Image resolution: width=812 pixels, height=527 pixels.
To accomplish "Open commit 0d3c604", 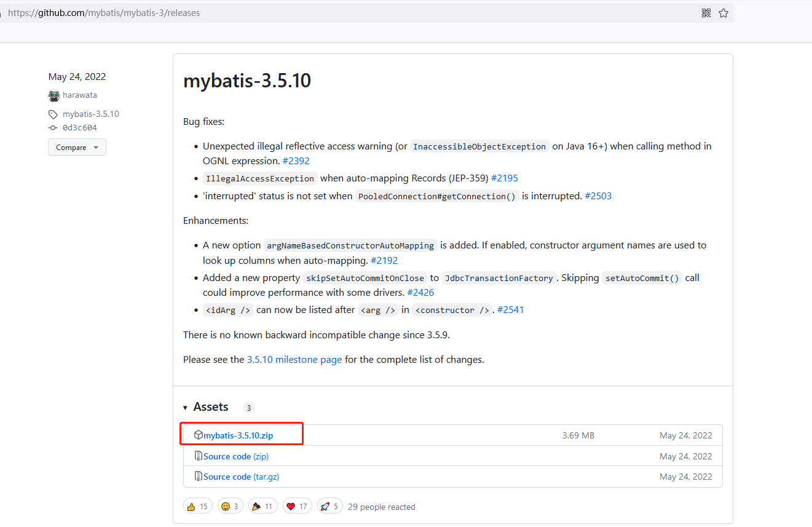I will 80,128.
